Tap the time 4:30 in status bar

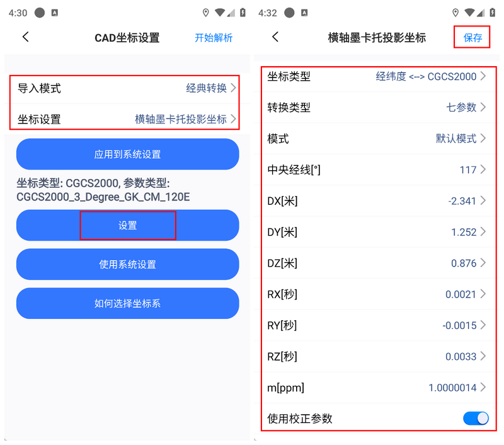click(x=18, y=13)
